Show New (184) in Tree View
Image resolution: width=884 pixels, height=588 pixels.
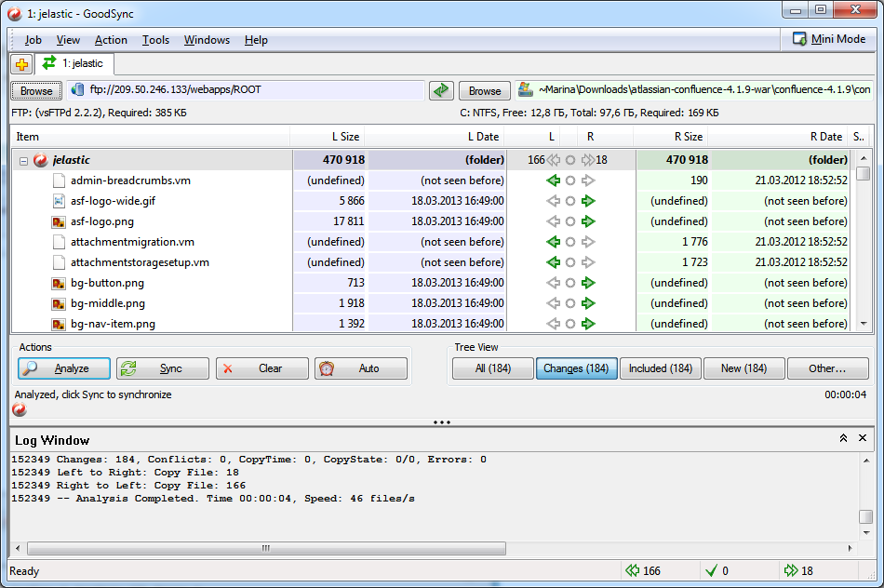[743, 368]
